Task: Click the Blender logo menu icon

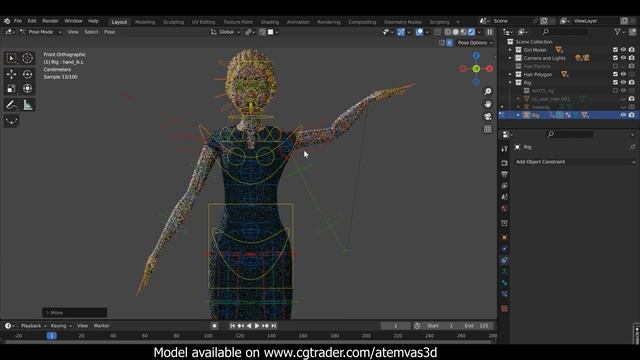Action: pos(7,21)
